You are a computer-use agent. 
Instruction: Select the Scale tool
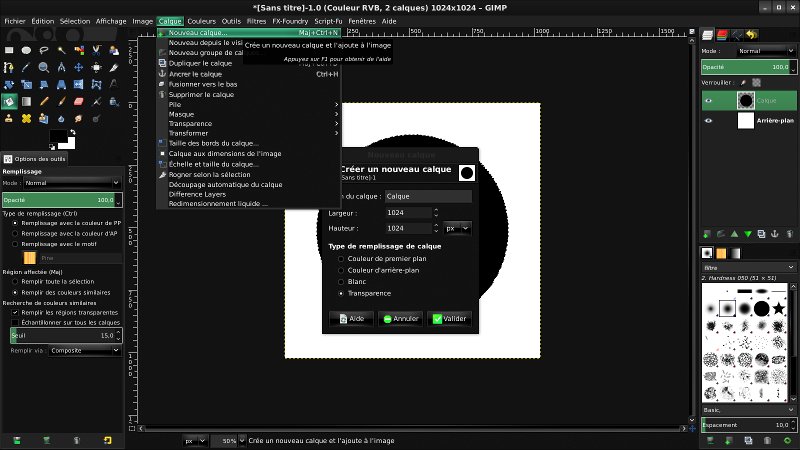(26, 85)
